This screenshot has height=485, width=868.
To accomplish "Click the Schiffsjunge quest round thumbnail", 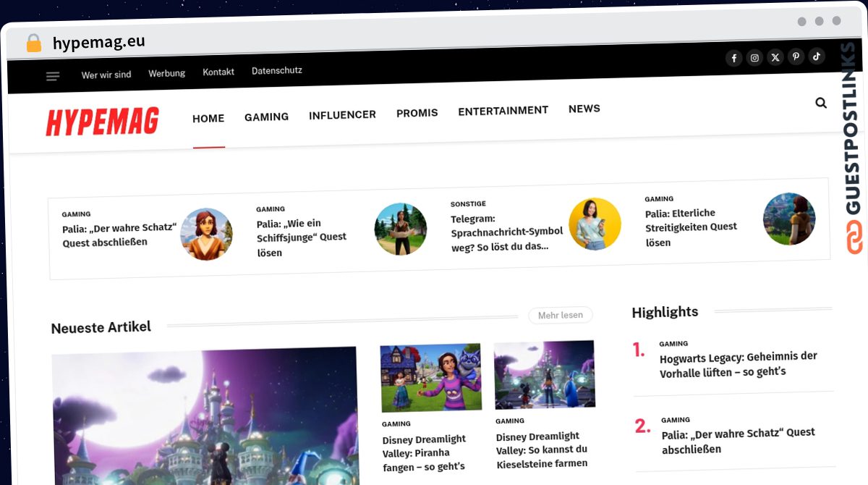I will pyautogui.click(x=401, y=229).
